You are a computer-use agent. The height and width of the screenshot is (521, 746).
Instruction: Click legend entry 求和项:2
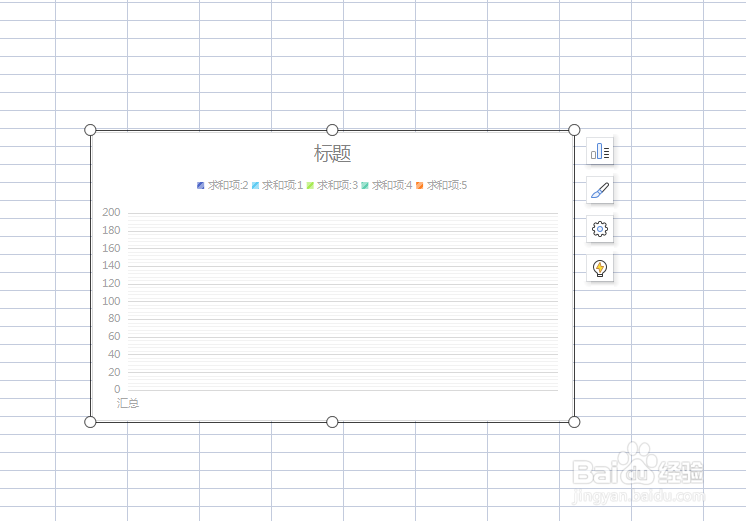pyautogui.click(x=223, y=185)
